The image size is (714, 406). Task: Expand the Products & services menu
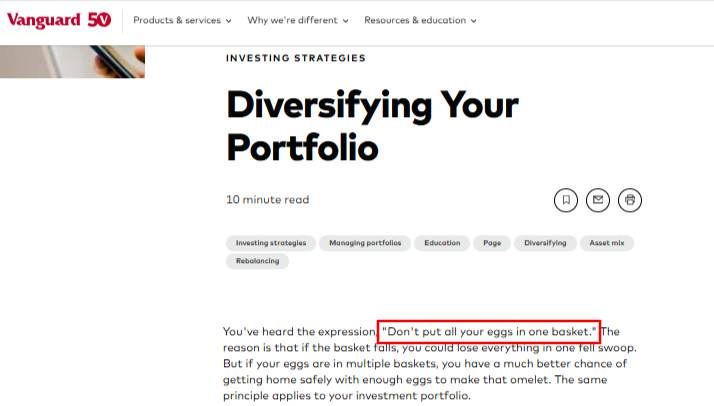coord(182,20)
